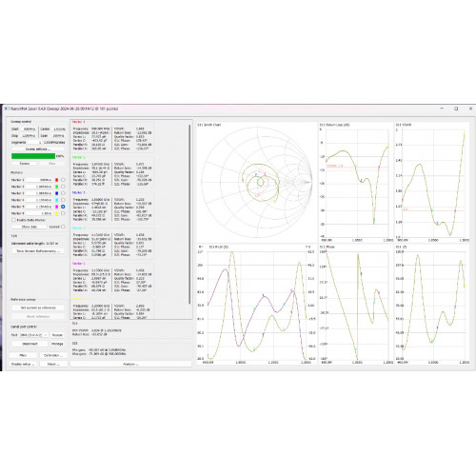
Task: Click the Rescan ports button
Action: (57, 335)
